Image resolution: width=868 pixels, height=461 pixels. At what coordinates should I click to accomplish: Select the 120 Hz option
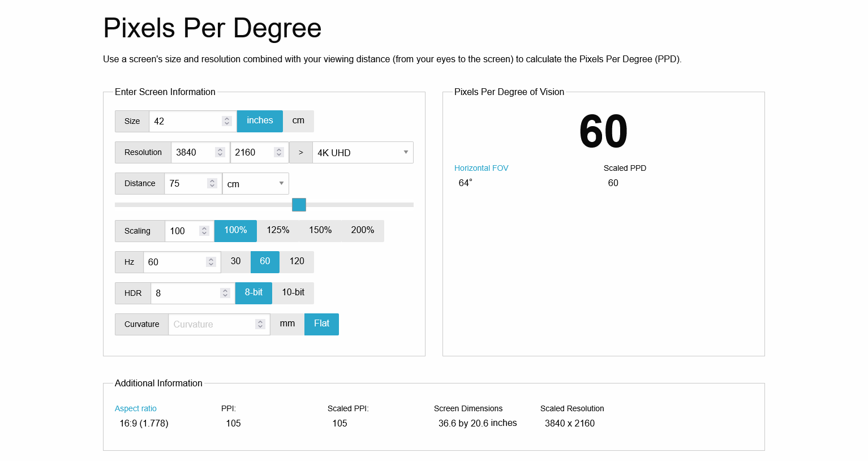pyautogui.click(x=297, y=262)
